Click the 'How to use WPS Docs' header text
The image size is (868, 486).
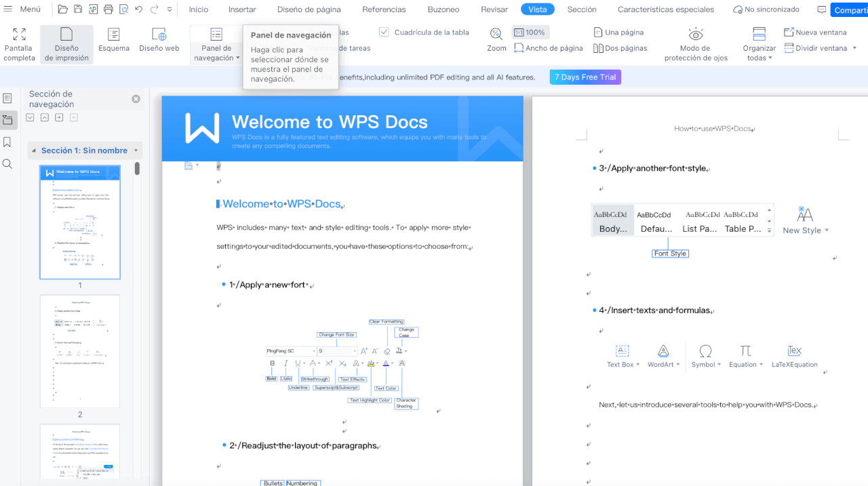[713, 128]
